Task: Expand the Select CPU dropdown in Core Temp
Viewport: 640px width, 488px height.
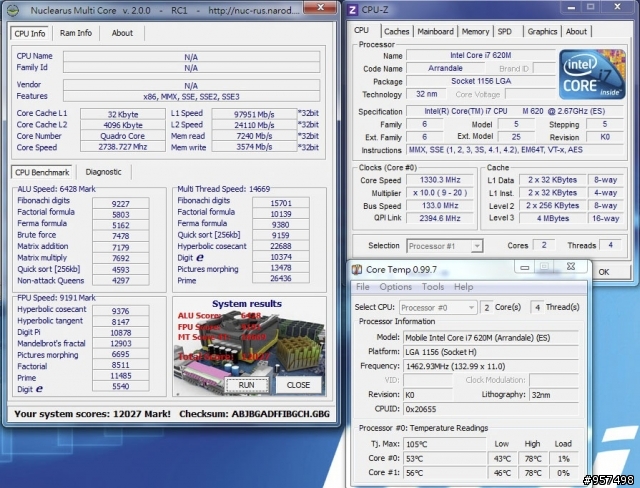Action: pyautogui.click(x=471, y=308)
